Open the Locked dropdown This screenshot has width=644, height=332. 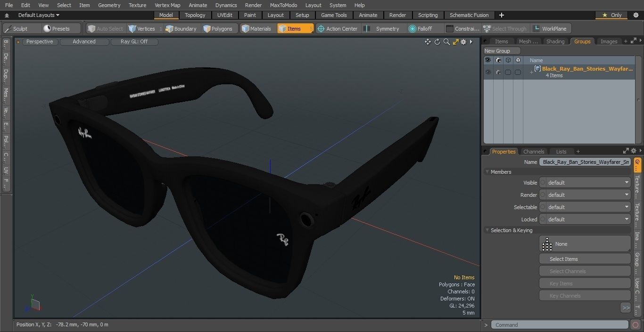[x=585, y=219]
